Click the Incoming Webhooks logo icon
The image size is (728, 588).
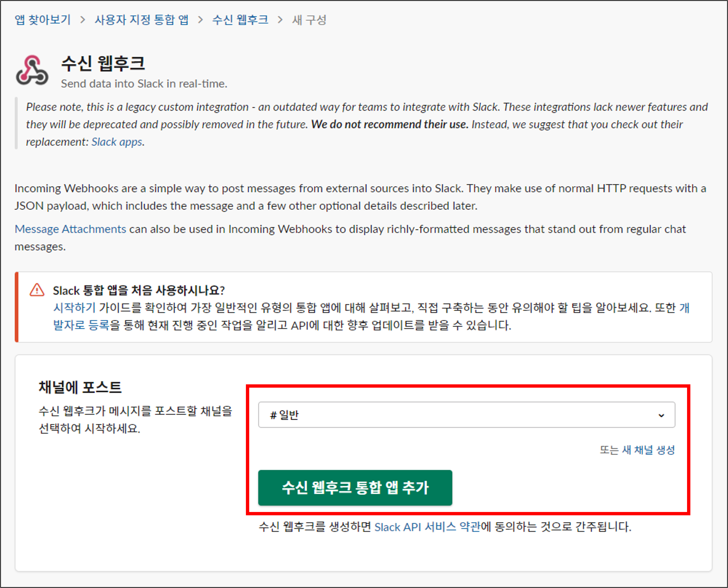[32, 71]
